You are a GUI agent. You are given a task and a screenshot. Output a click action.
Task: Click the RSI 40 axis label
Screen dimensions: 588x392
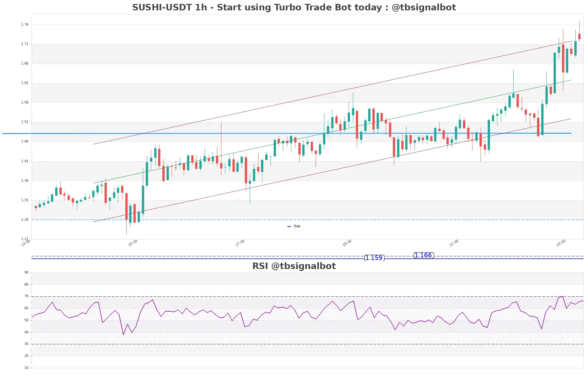[26, 332]
